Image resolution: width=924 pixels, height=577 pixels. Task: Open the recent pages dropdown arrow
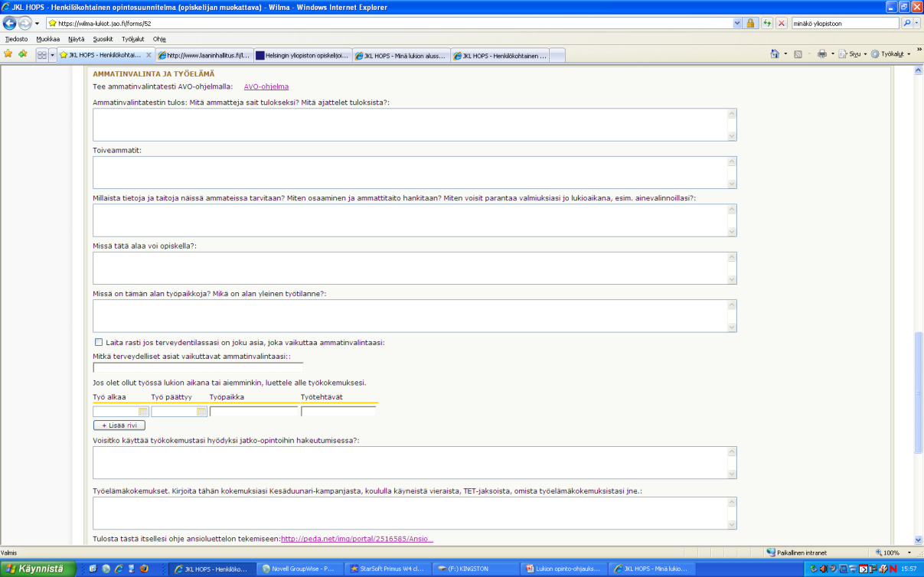pyautogui.click(x=37, y=24)
